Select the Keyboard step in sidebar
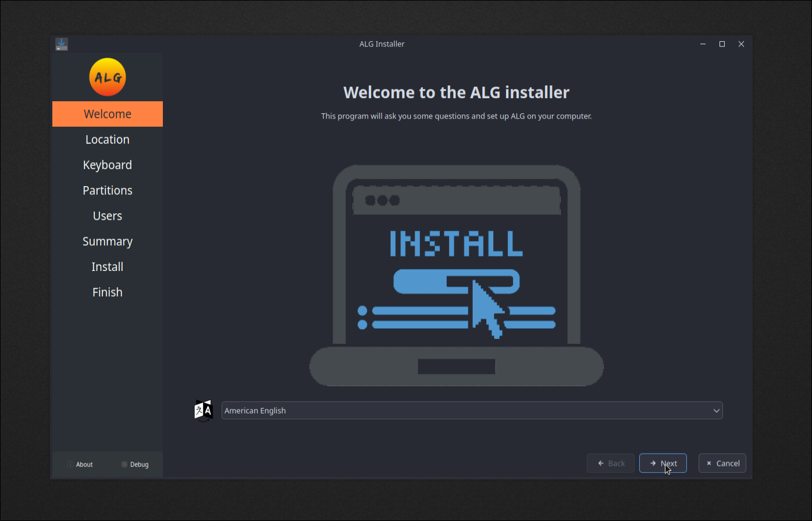Screen dimensions: 812x521 coord(108,165)
